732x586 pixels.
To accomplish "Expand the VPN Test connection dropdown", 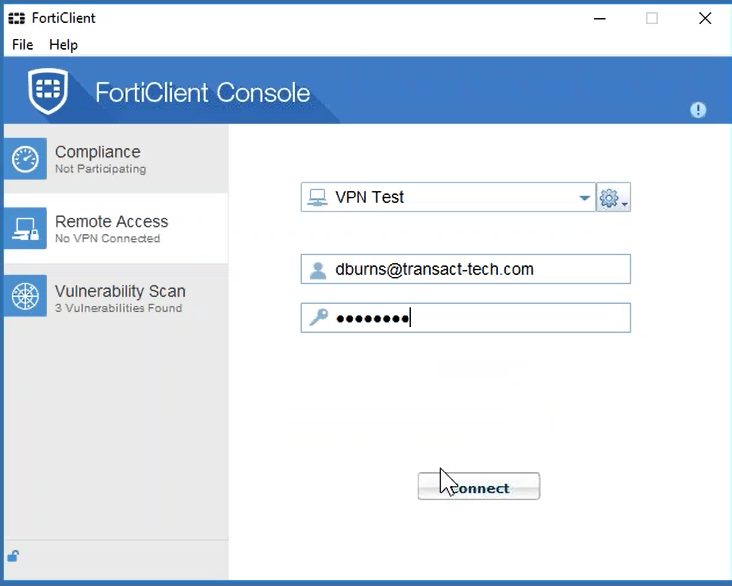I will [x=585, y=198].
